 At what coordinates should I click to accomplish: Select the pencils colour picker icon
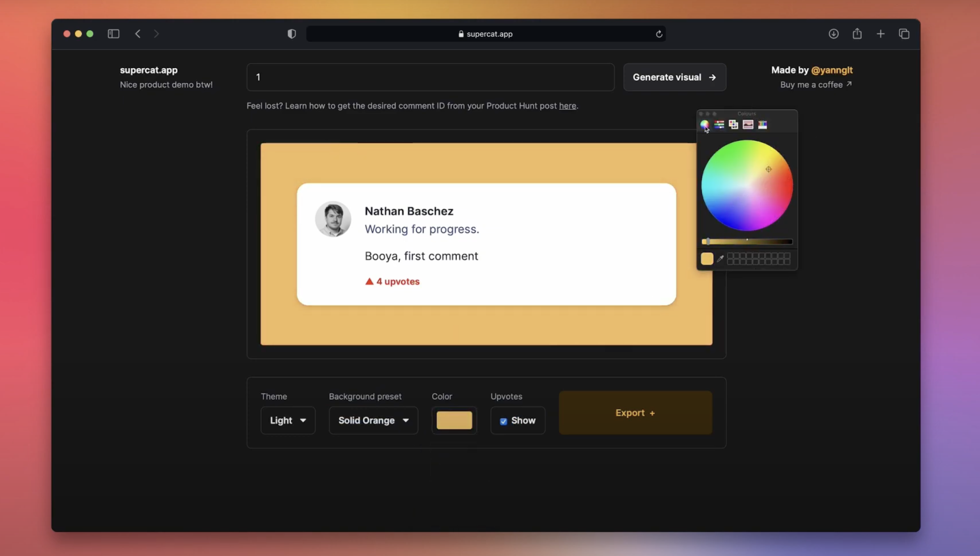point(762,125)
